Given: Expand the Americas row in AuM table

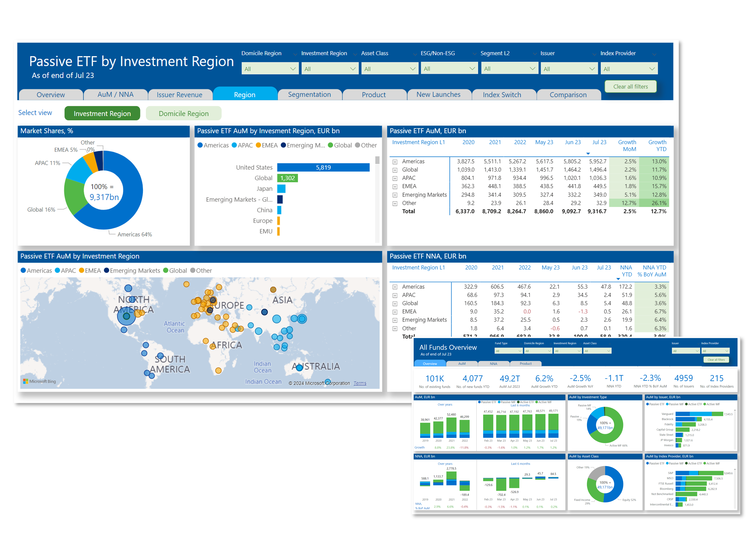Looking at the screenshot, I should 395,162.
